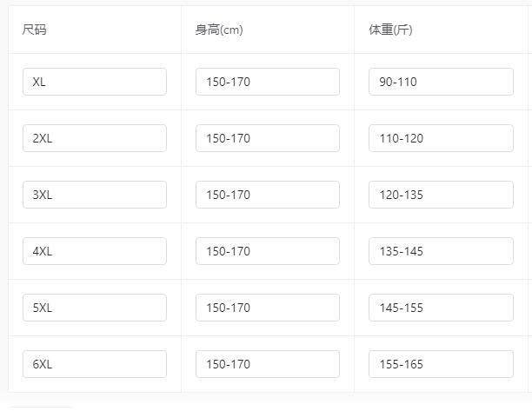Viewport: 532px width, 411px height.
Task: Click the 体重(斤) column header
Action: click(390, 30)
